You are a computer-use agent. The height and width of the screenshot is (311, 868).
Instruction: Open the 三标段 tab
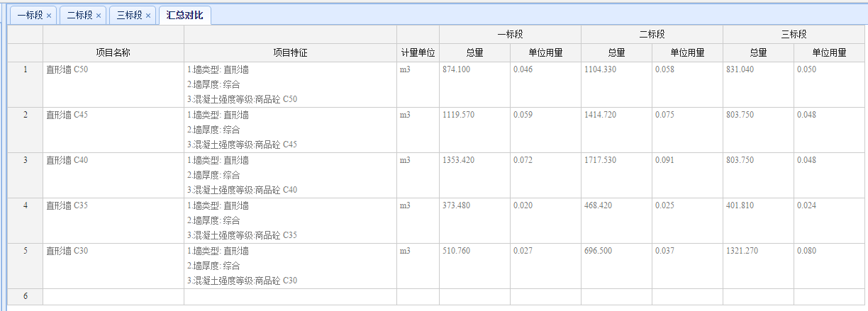pyautogui.click(x=129, y=15)
